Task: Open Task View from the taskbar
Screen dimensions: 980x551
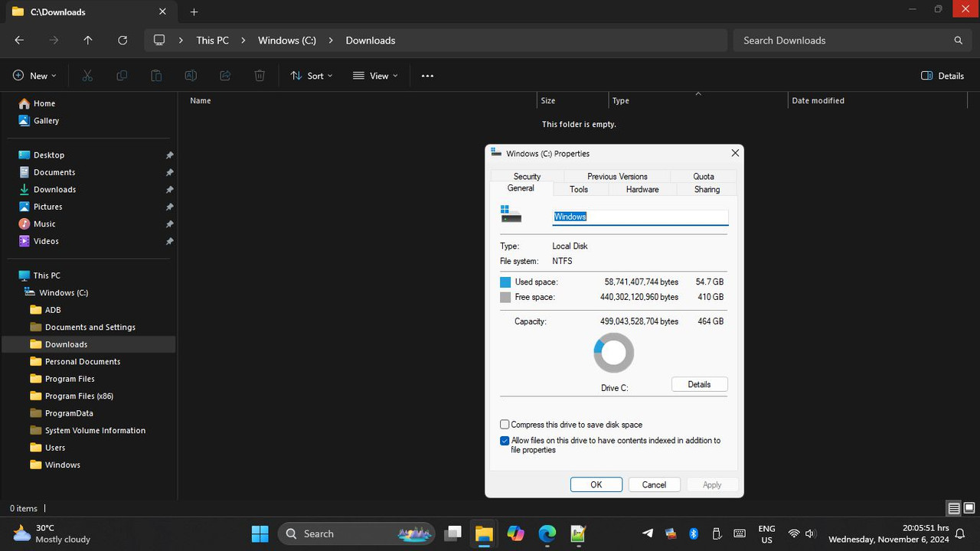Action: click(x=452, y=533)
